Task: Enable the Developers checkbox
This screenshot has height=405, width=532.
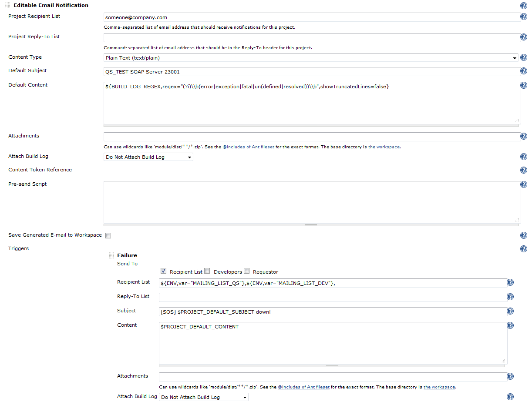Action: [x=207, y=271]
